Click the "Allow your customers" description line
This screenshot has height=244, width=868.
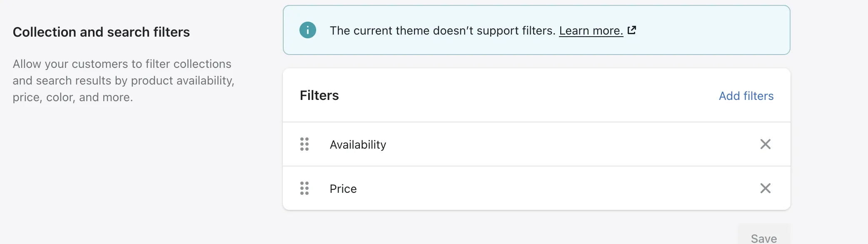pos(122,64)
